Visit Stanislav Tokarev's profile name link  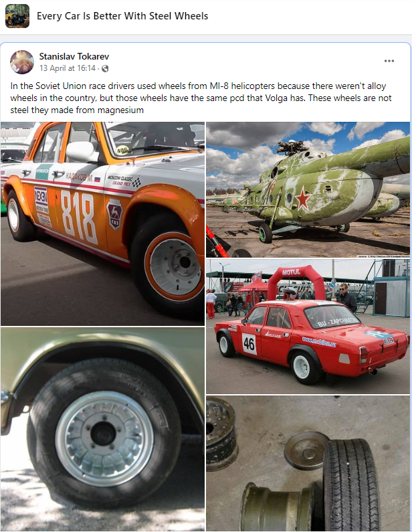(74, 56)
